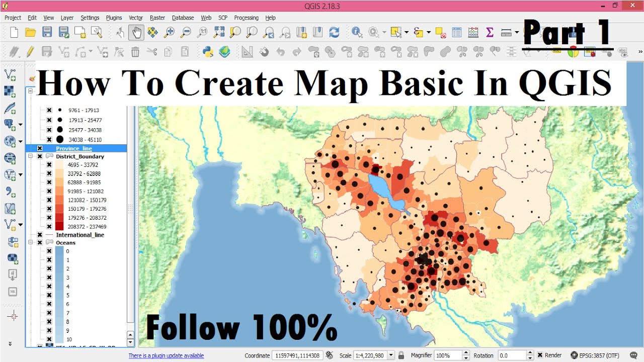This screenshot has height=362, width=644.
Task: Click the Refresh map icon
Action: pyautogui.click(x=334, y=33)
